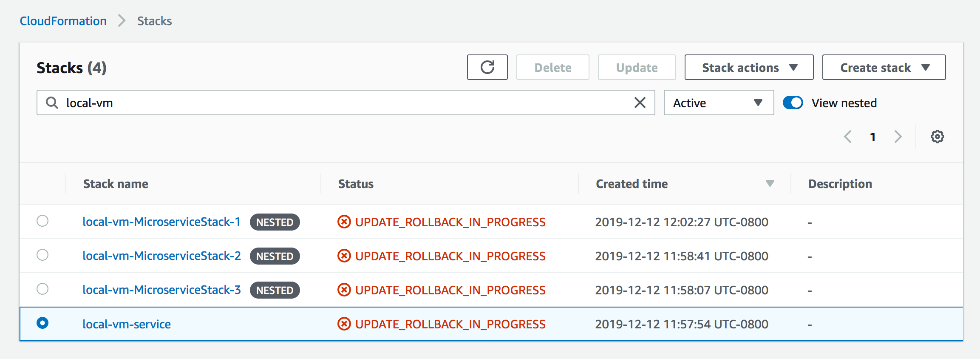Click the Created time sort arrow

(770, 183)
